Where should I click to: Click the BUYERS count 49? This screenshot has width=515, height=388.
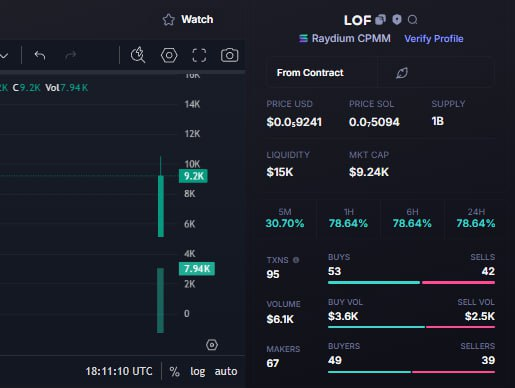(x=335, y=360)
